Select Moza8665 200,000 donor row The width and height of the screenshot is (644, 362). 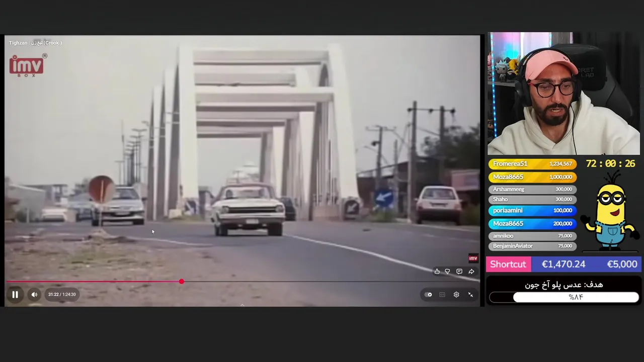(x=532, y=224)
